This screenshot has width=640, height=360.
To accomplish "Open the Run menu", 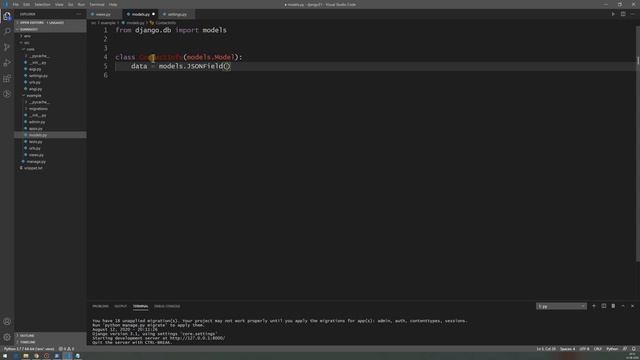I will coord(81,4).
